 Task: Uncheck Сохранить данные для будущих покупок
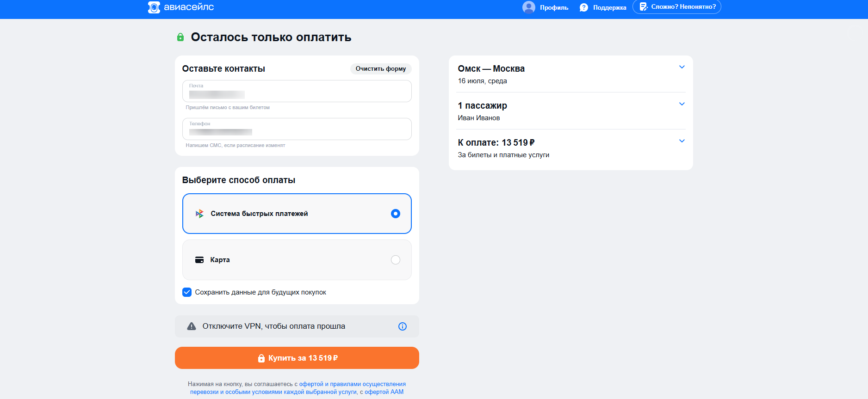tap(187, 292)
